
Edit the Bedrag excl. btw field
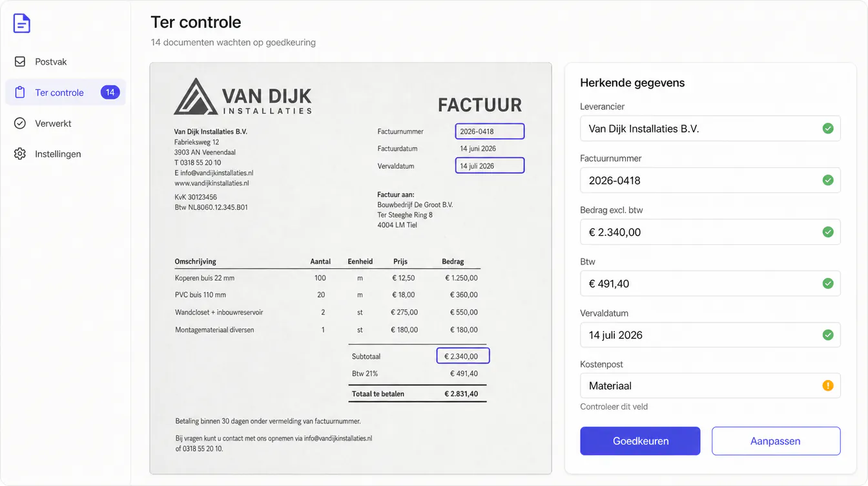pos(710,232)
